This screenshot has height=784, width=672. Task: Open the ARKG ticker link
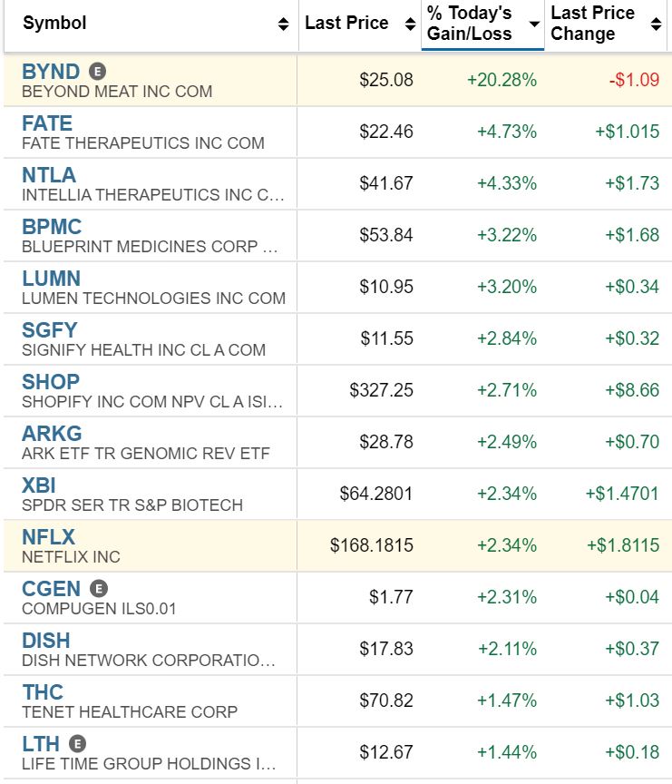pos(52,434)
